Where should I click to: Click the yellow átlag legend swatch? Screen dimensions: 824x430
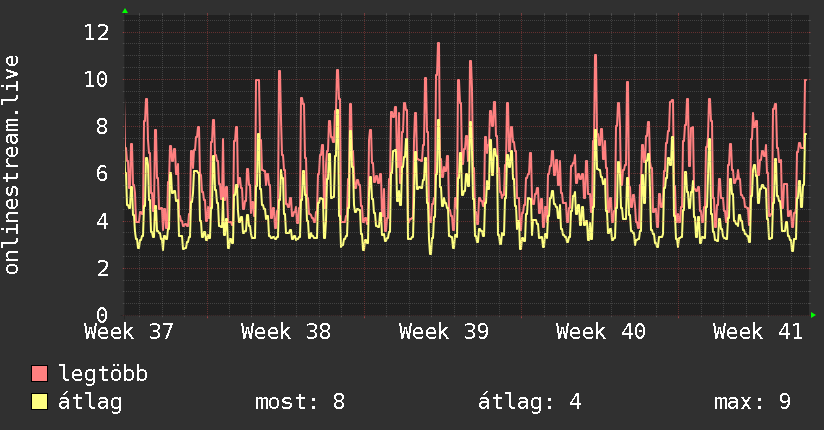coord(39,401)
